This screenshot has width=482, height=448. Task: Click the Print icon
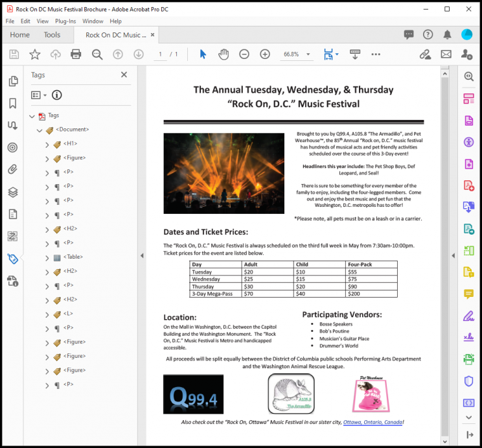pyautogui.click(x=76, y=54)
